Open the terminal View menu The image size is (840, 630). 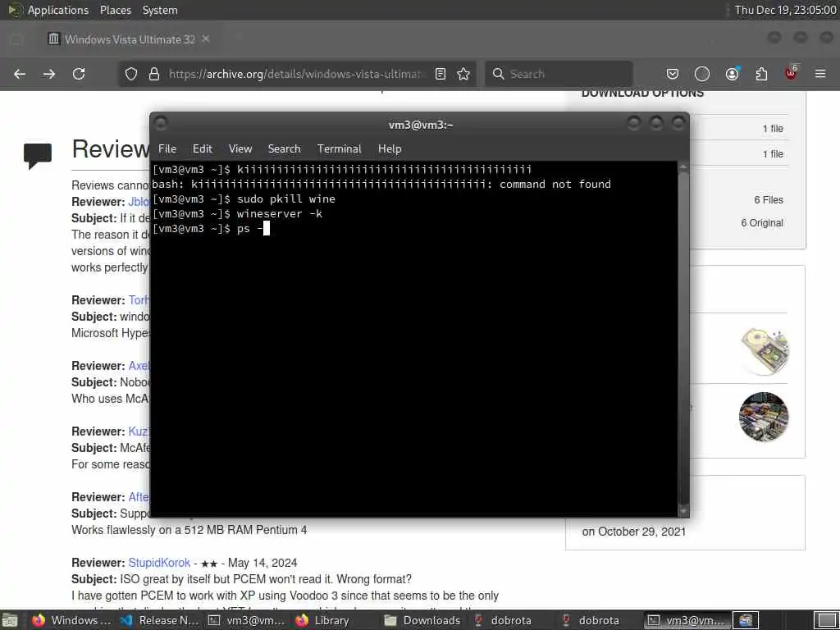(240, 149)
